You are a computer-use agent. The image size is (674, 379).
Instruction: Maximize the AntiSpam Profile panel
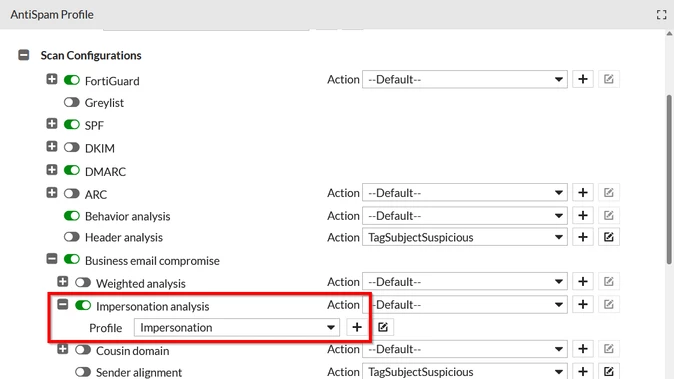pos(662,15)
